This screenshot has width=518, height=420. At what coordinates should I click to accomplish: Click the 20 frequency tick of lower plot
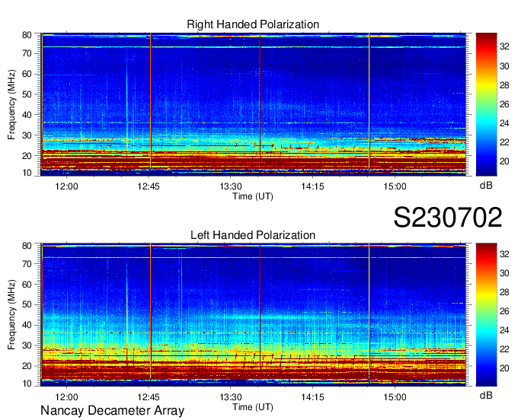27,365
